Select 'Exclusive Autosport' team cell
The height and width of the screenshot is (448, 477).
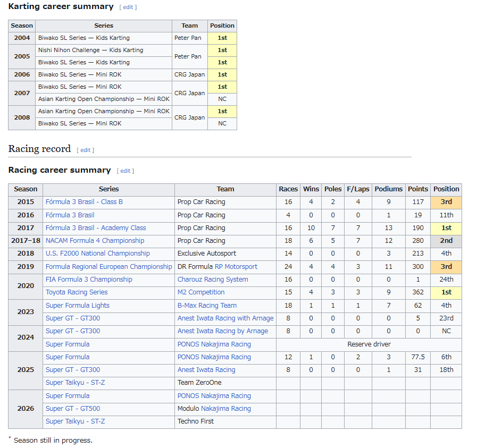click(225, 253)
